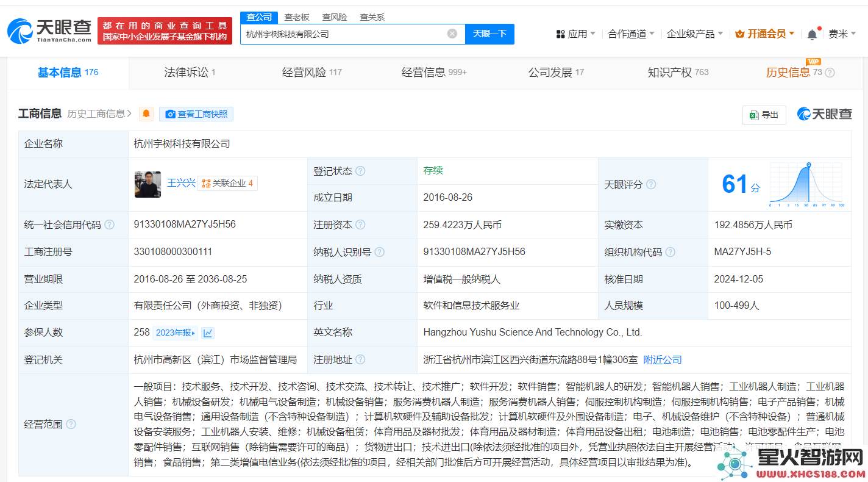Switch to 经营风险 tab
This screenshot has width=868, height=482.
click(311, 73)
